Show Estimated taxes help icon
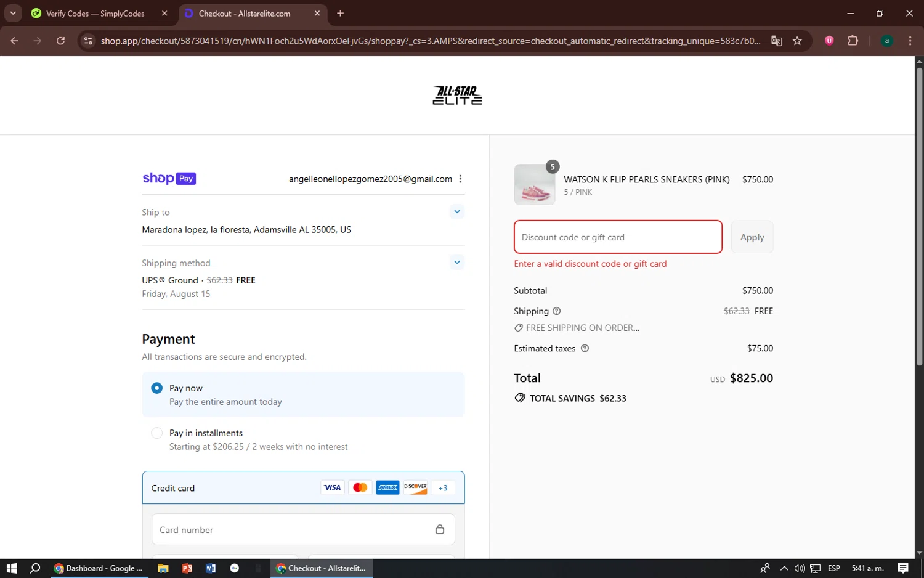Viewport: 924px width, 578px height. 585,348
